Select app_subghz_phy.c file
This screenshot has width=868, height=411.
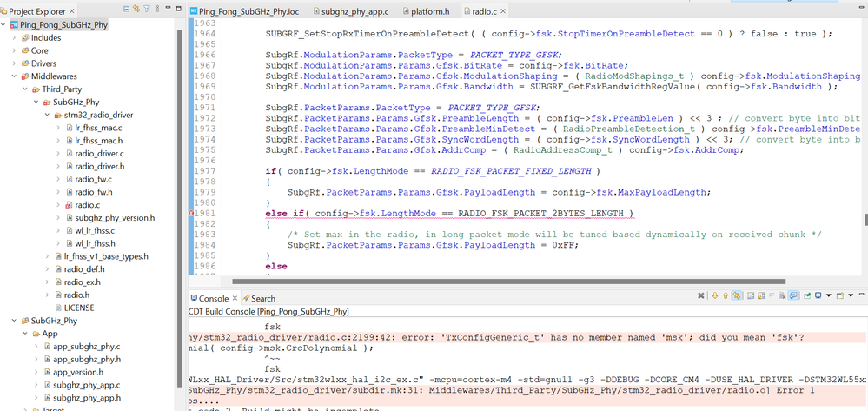click(x=86, y=346)
